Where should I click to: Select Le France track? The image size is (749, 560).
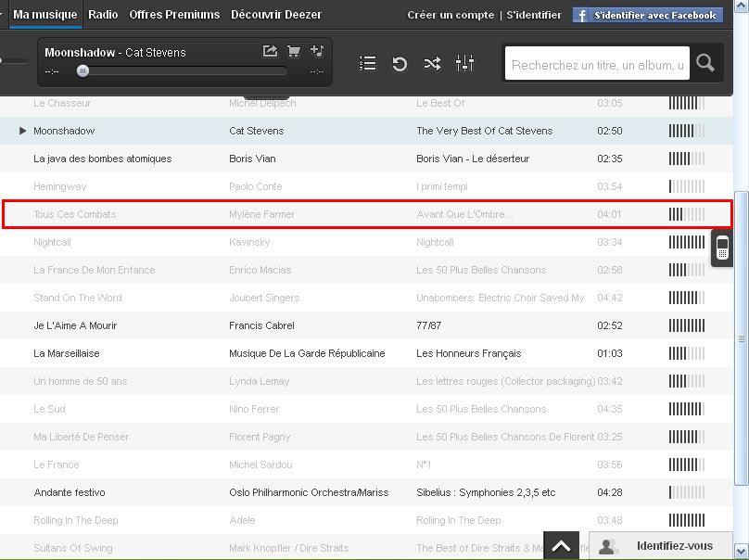click(x=56, y=465)
